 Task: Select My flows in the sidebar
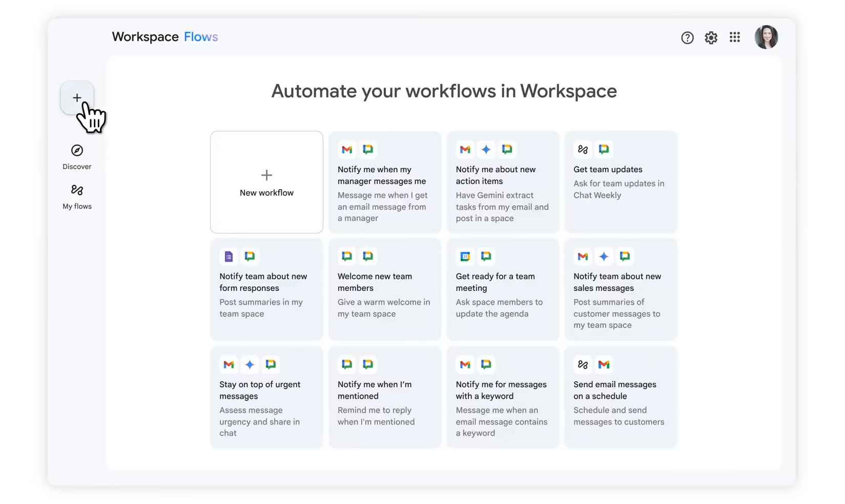click(76, 197)
